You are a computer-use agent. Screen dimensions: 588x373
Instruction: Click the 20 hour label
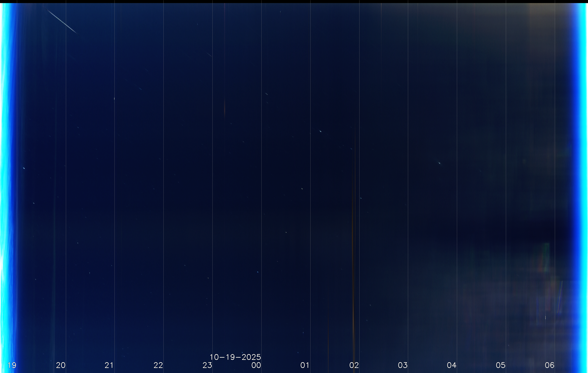[x=61, y=365]
